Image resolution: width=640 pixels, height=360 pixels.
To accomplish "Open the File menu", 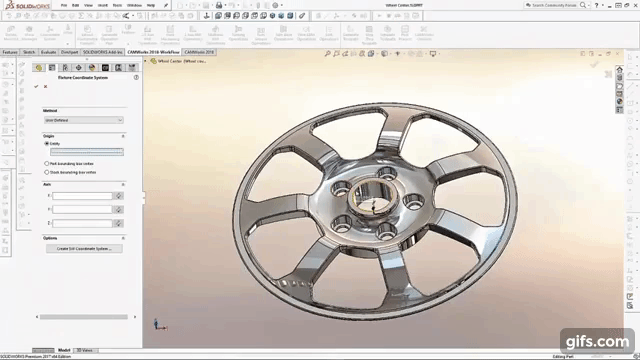I will 64,5.
